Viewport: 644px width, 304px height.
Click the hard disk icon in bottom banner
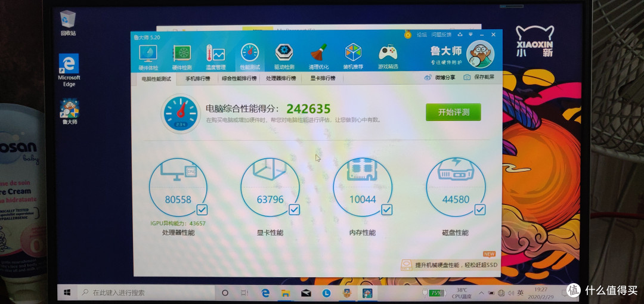407,264
